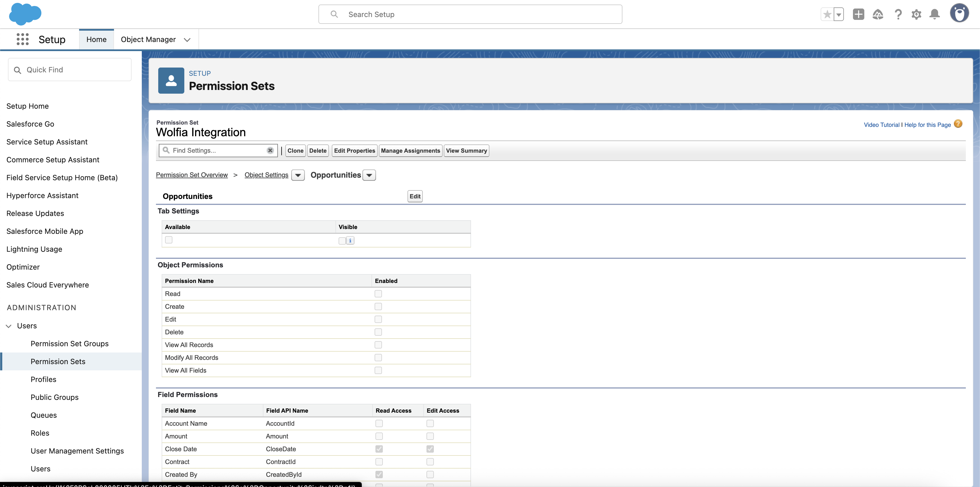Switch to the Object Manager tab

(148, 39)
